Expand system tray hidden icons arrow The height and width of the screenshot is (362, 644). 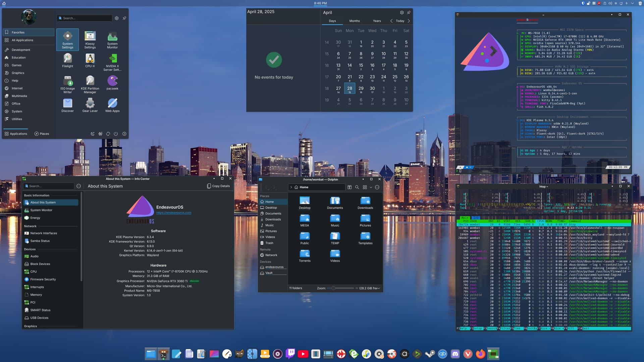point(632,3)
